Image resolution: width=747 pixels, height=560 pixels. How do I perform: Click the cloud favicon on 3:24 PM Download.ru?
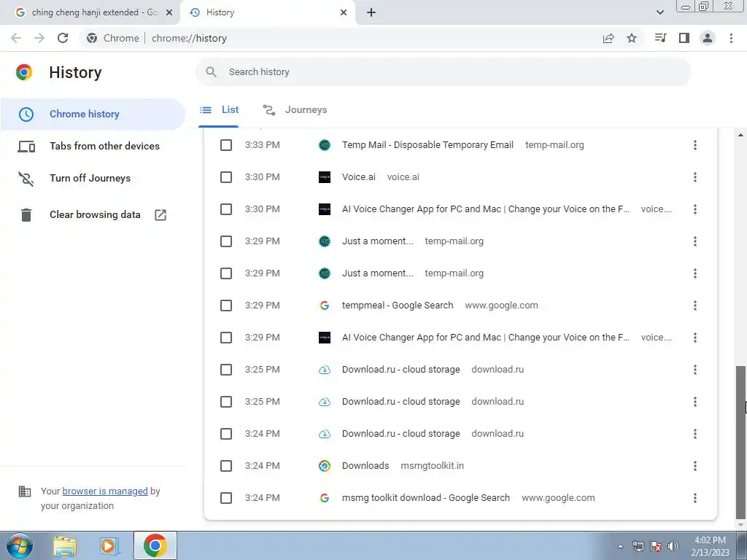point(325,434)
